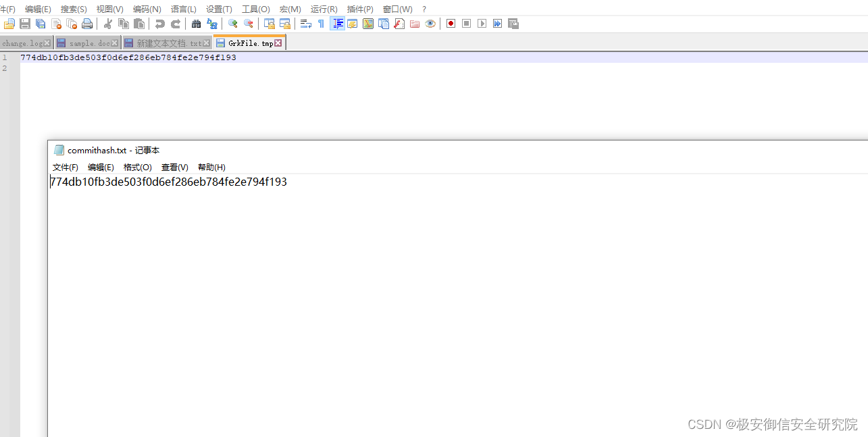
Task: Toggle synchronized vertical scrolling
Action: pyautogui.click(x=269, y=24)
